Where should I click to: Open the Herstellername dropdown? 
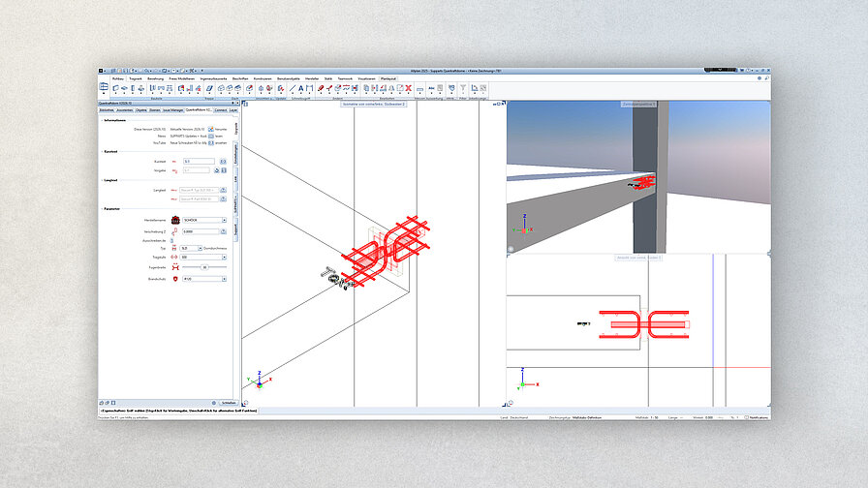point(225,220)
